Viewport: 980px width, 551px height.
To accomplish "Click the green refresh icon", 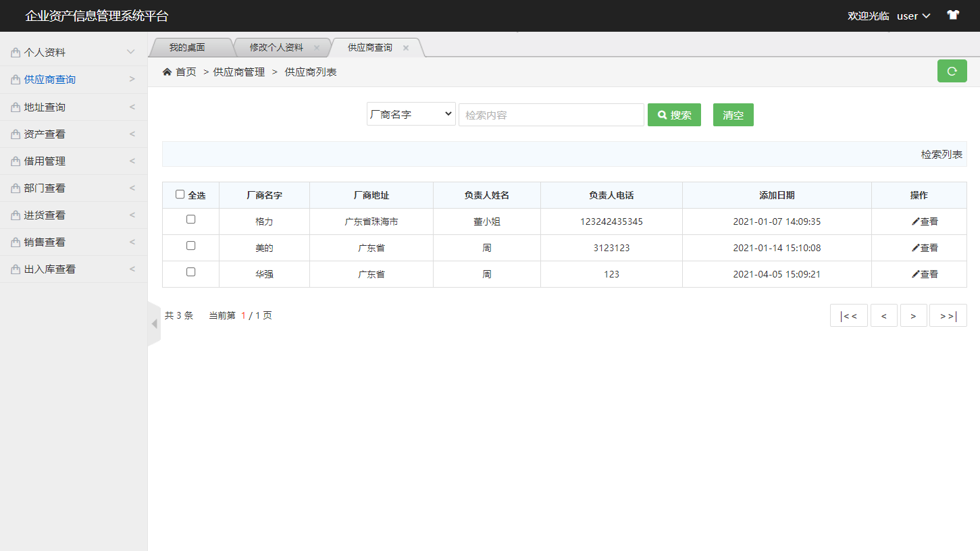I will 952,70.
